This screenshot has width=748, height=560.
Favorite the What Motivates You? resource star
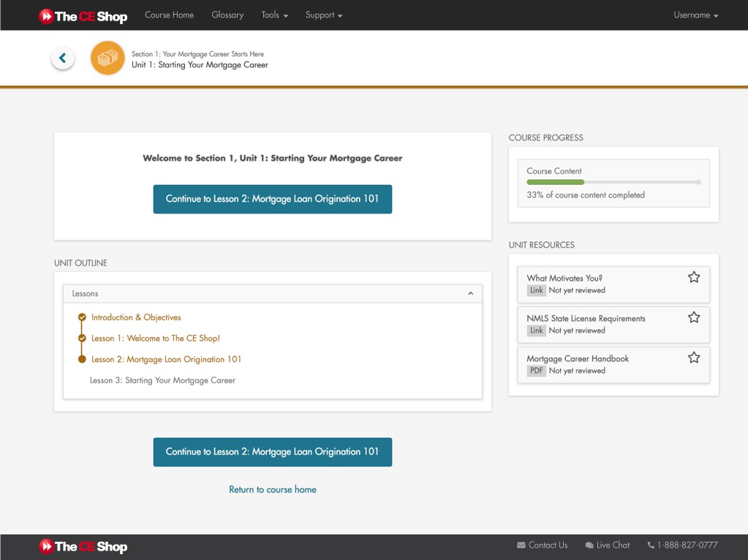click(694, 277)
